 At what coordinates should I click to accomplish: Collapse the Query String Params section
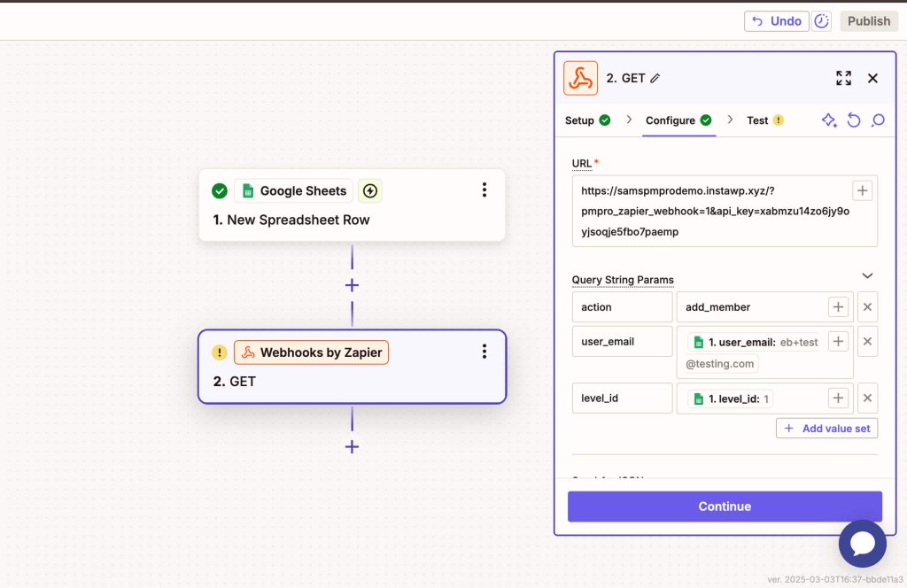(x=867, y=275)
